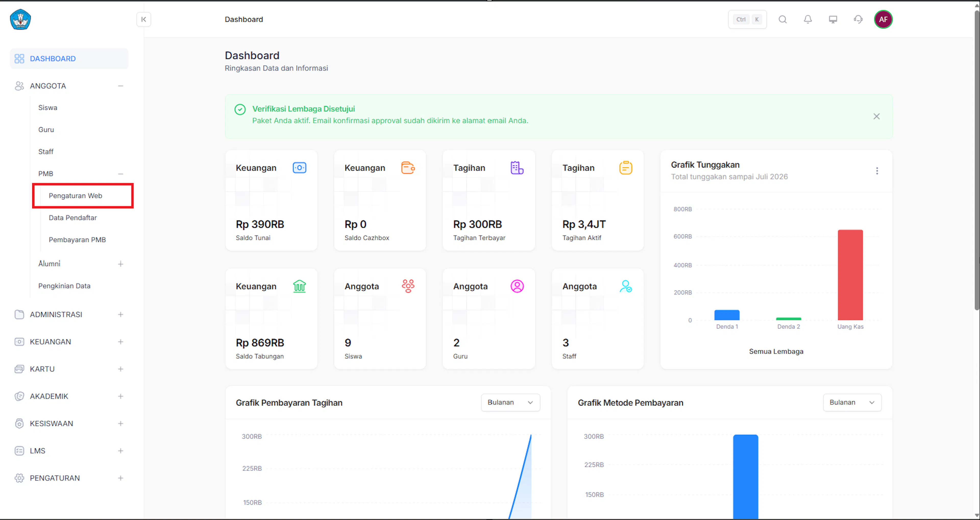
Task: Open the Staff menu item
Action: pyautogui.click(x=46, y=152)
